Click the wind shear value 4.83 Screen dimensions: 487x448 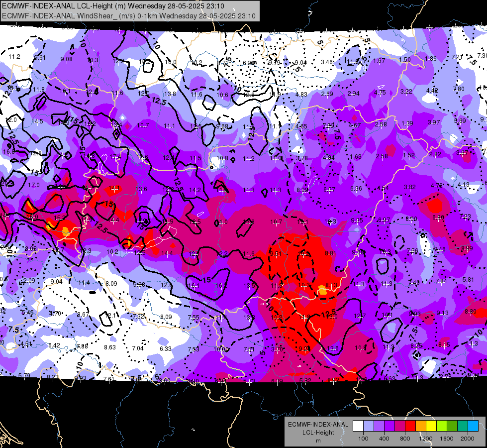pyautogui.click(x=301, y=94)
